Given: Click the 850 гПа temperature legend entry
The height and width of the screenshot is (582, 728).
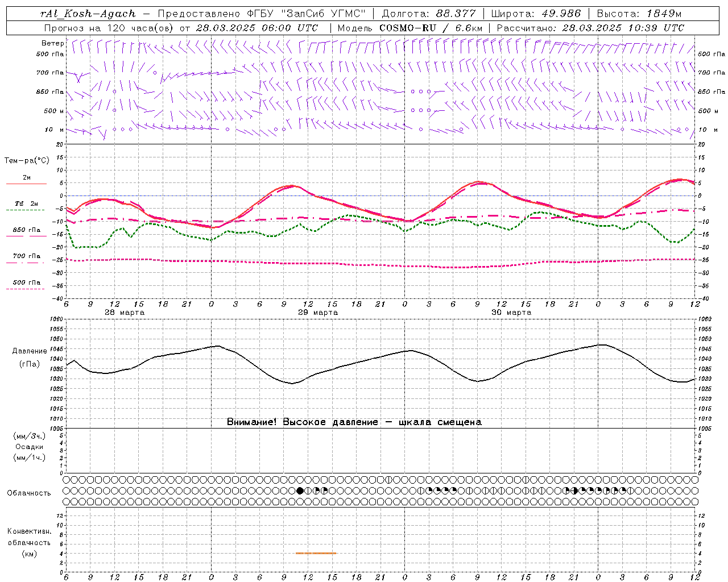Looking at the screenshot, I should coord(26,232).
